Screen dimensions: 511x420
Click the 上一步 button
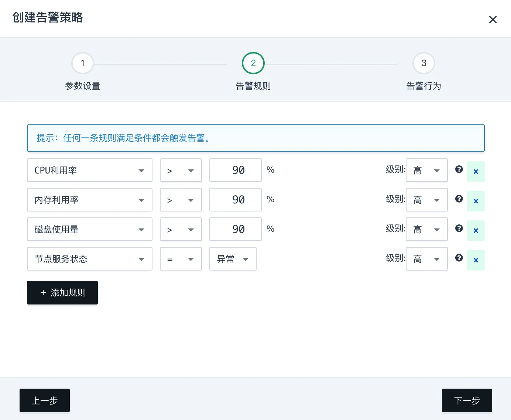(44, 400)
